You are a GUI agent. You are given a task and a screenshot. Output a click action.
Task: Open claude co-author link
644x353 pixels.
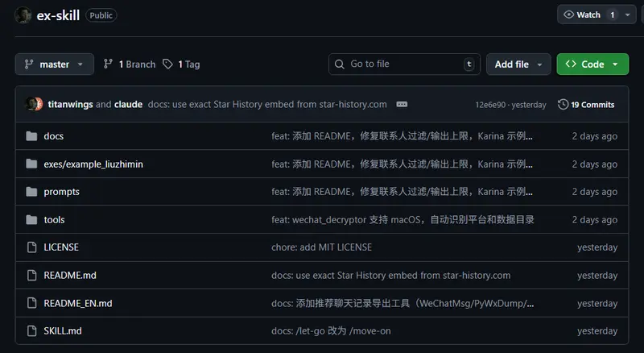128,105
